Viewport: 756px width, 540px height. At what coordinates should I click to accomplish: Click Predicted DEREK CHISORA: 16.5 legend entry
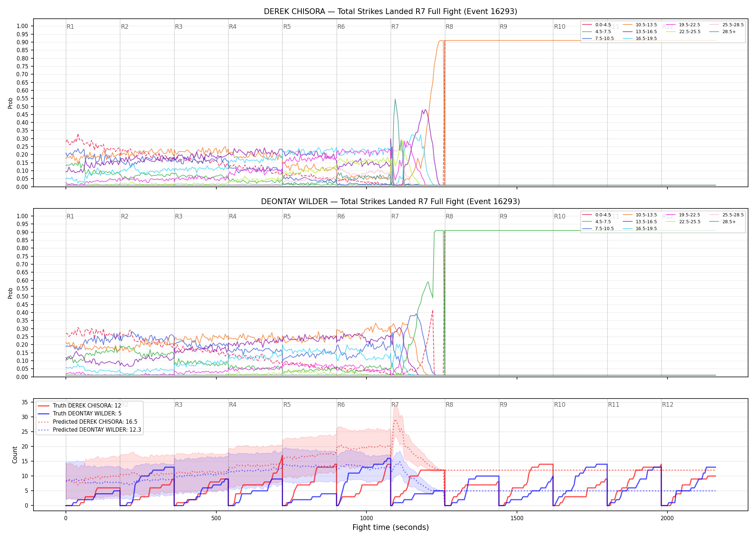click(x=87, y=422)
